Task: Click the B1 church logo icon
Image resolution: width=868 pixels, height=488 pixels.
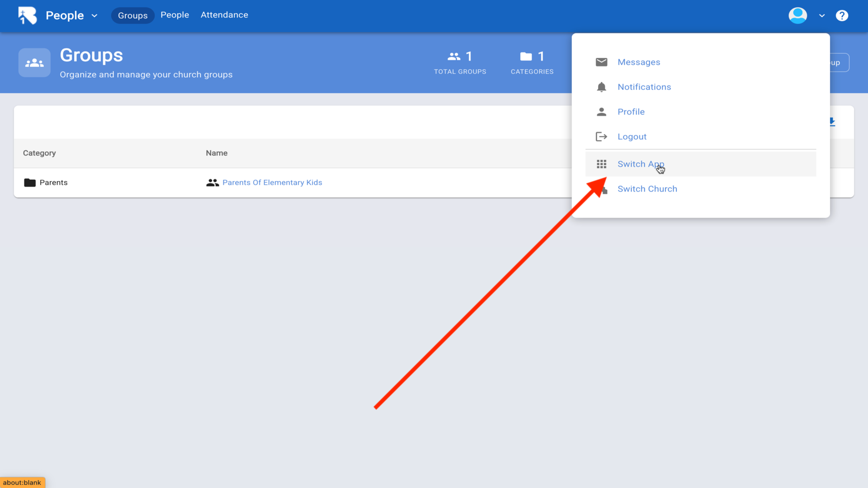Action: point(27,15)
